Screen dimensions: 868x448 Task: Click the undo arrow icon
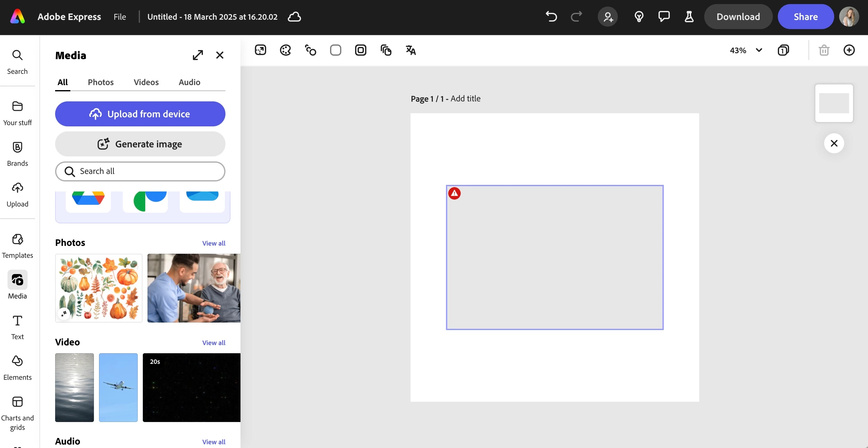click(x=551, y=17)
